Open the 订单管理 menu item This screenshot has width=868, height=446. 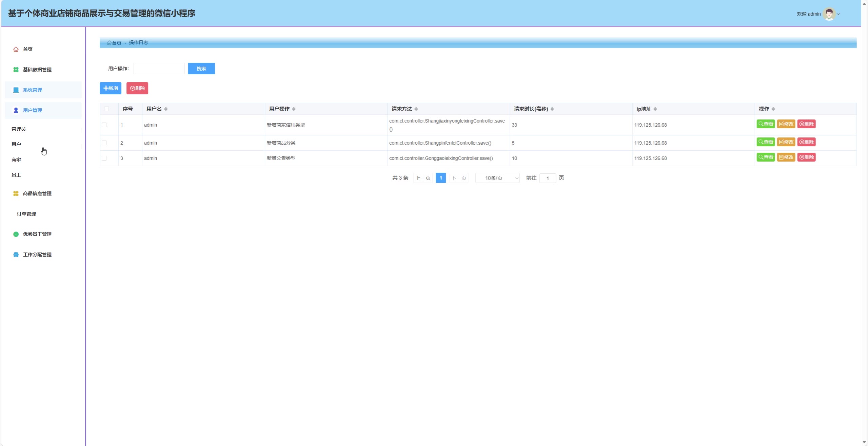(26, 214)
